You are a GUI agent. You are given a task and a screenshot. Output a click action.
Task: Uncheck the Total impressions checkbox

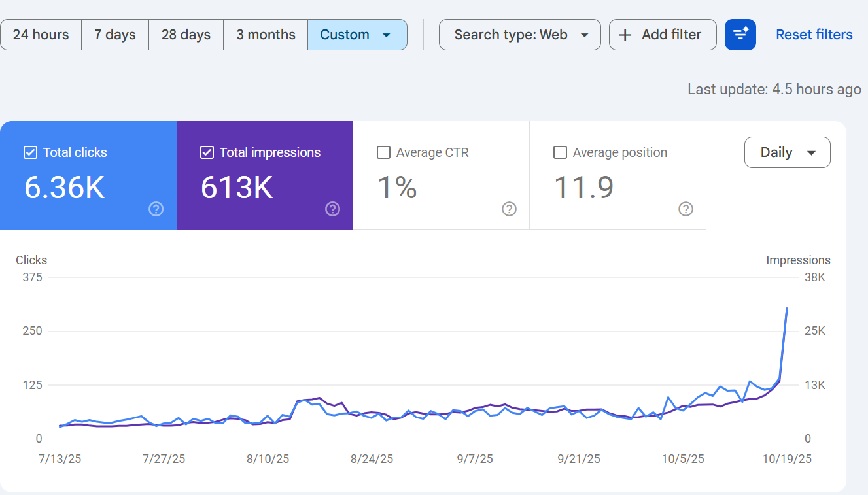click(x=207, y=152)
